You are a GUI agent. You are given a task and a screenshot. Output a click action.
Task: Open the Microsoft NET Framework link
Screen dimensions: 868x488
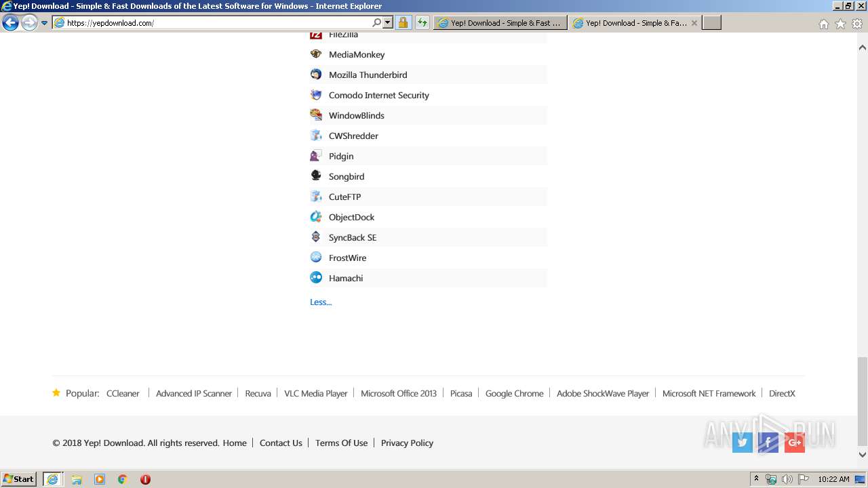pos(709,393)
